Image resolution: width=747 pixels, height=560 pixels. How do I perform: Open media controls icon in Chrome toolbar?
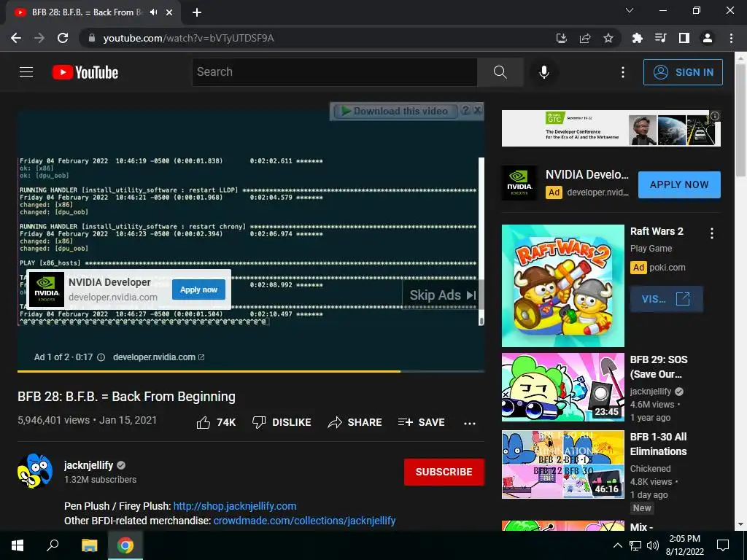pyautogui.click(x=660, y=38)
